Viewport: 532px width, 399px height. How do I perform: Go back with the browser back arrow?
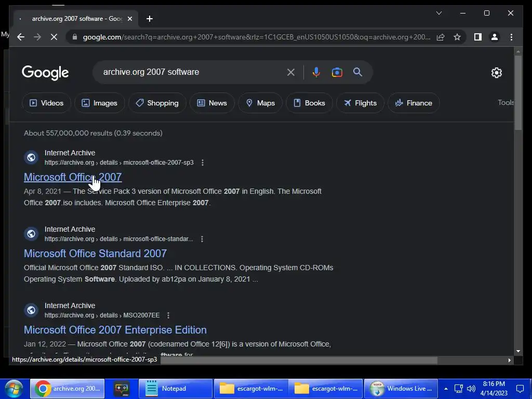(x=21, y=37)
